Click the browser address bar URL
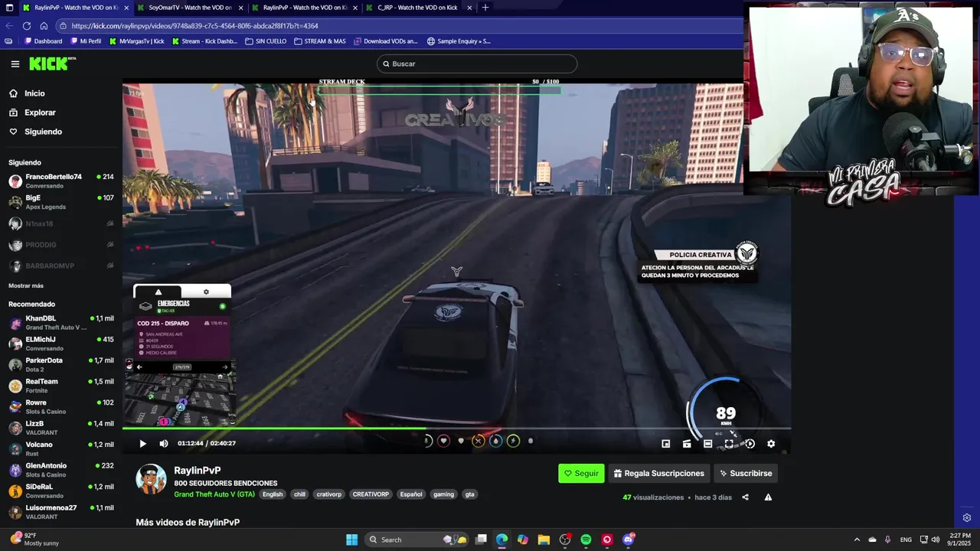The height and width of the screenshot is (551, 980). coord(194,26)
